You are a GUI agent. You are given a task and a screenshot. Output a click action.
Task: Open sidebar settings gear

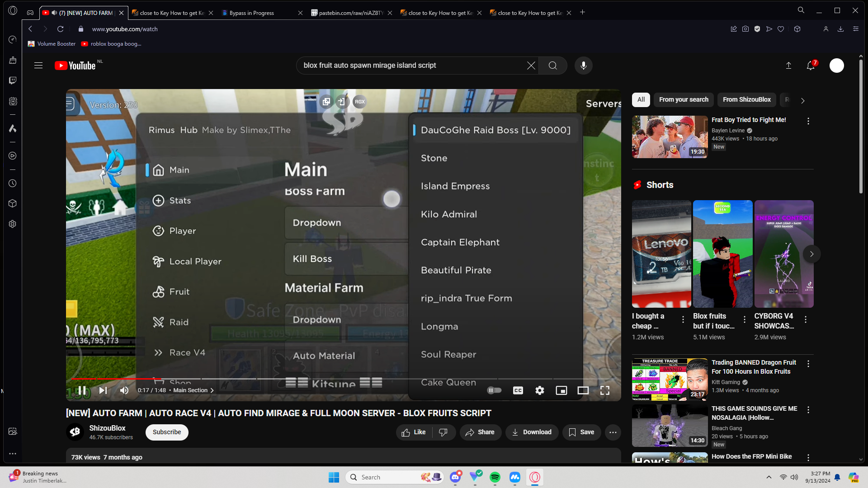tap(13, 224)
